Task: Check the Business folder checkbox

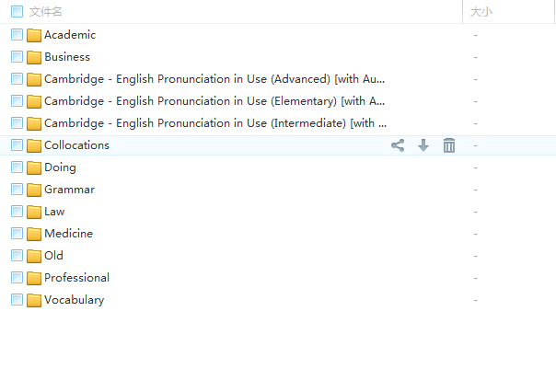Action: [17, 57]
